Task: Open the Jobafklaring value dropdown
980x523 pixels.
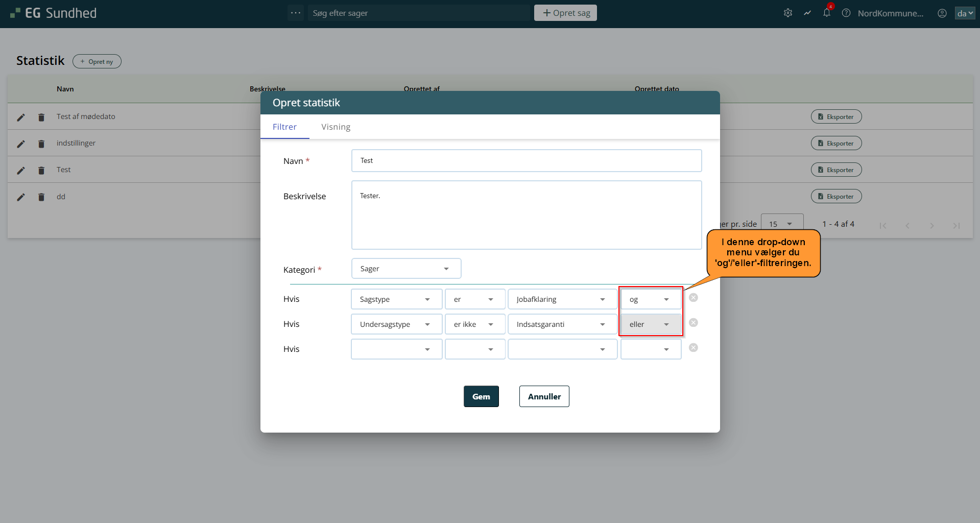Action: [562, 299]
